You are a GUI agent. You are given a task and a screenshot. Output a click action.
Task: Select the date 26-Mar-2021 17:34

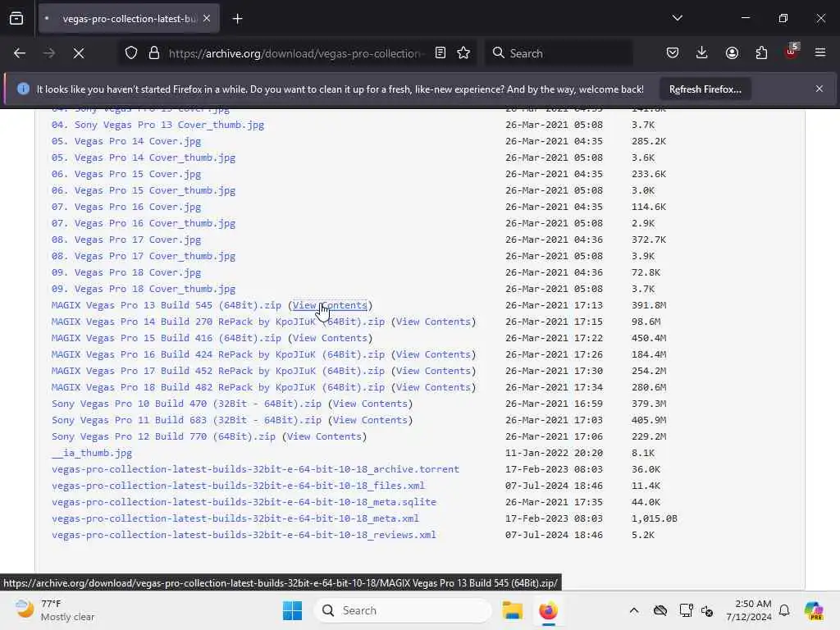tap(554, 387)
